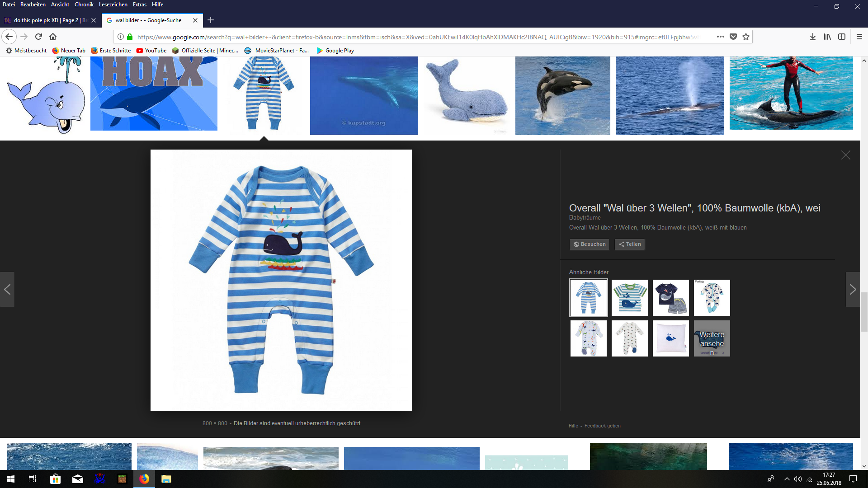Switch to 'do this pole pls XD' tab
Image resolution: width=868 pixels, height=488 pixels.
[x=50, y=20]
